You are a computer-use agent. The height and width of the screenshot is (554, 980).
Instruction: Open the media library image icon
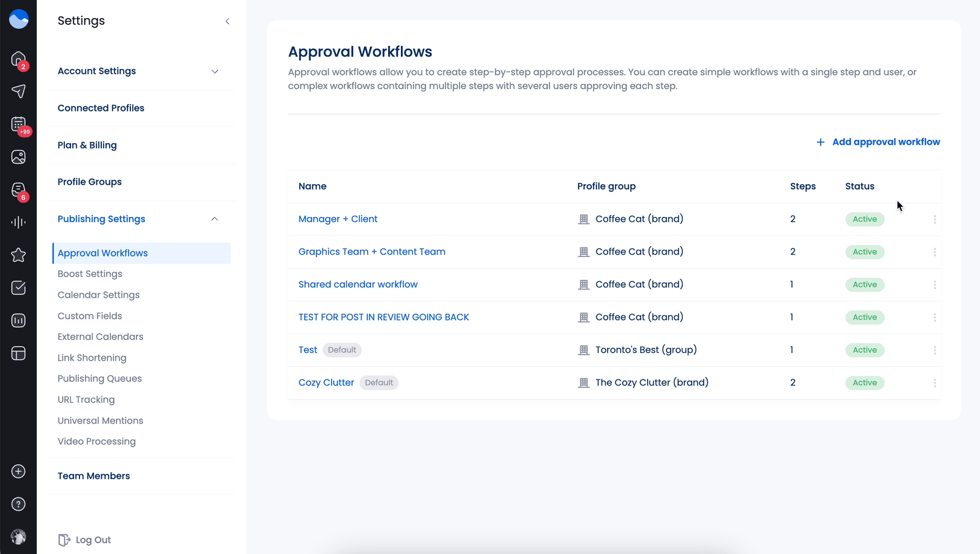[x=18, y=157]
